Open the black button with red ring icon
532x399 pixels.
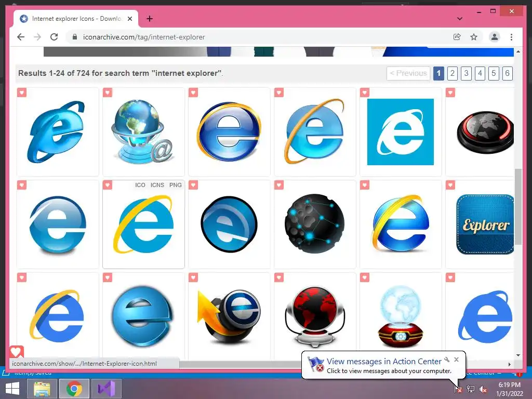point(485,132)
